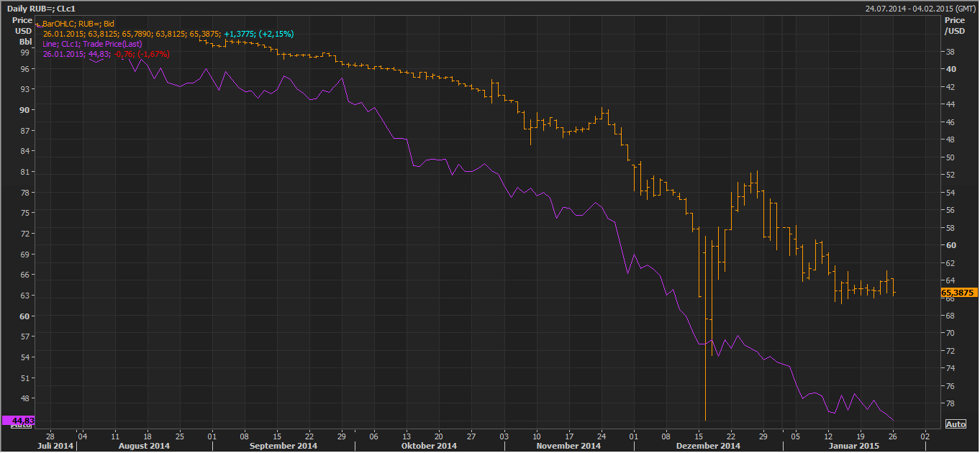Click the left axis label Price USD Bbl
The height and width of the screenshot is (453, 980).
(x=22, y=31)
